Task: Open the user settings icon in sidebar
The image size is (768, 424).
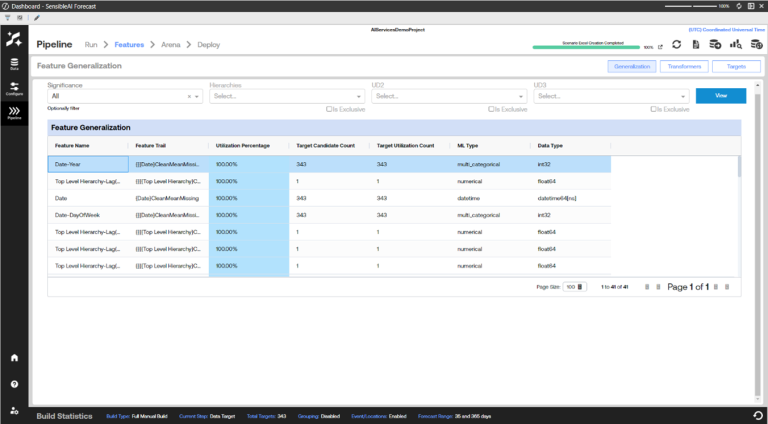Action: tap(14, 409)
